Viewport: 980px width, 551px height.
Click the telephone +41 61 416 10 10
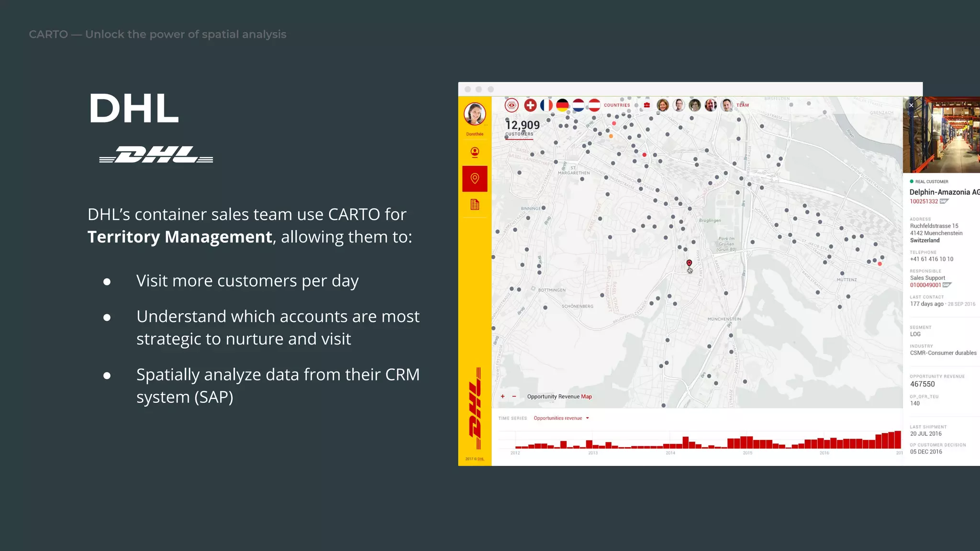click(x=931, y=259)
